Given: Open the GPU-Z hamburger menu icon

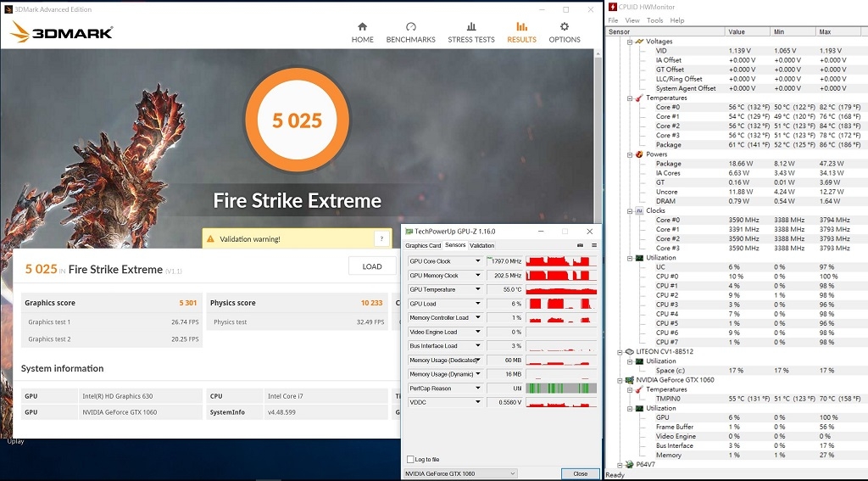Looking at the screenshot, I should click(594, 245).
